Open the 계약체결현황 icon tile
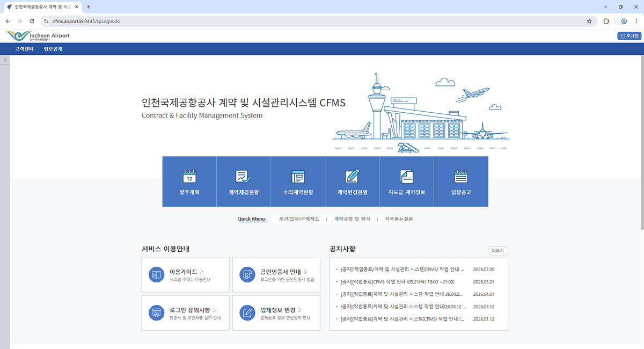 pyautogui.click(x=244, y=181)
